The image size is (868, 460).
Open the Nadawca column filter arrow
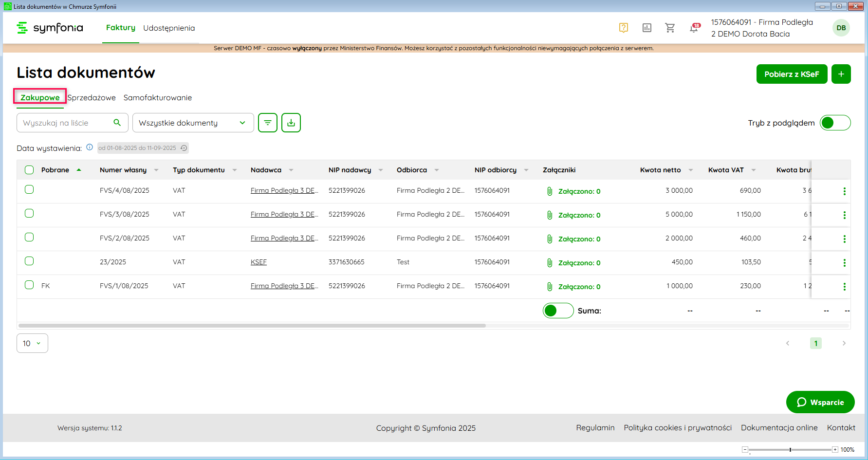click(x=291, y=170)
